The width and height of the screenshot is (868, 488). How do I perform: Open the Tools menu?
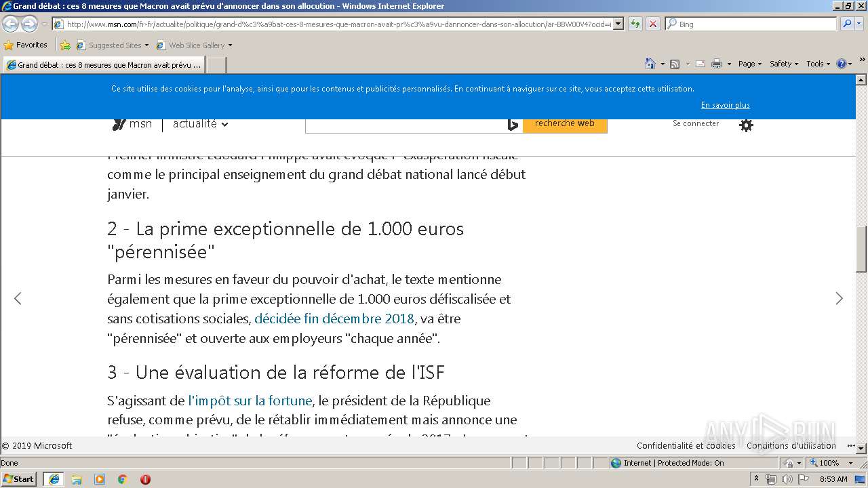click(x=818, y=64)
